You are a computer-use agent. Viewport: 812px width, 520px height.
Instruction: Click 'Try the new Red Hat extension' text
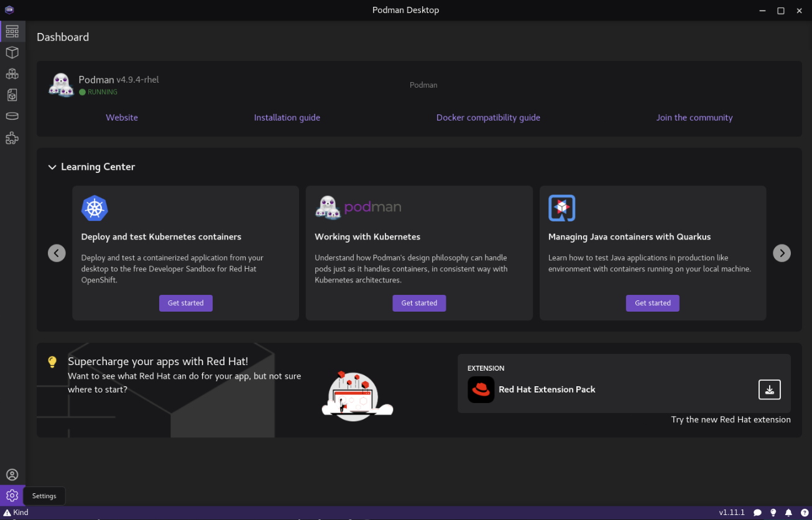click(x=731, y=420)
